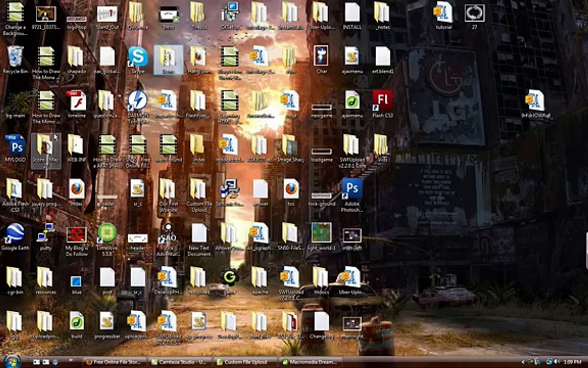This screenshot has height=368, width=588.
Task: Open the jquery prog... folder
Action: [x=46, y=192]
